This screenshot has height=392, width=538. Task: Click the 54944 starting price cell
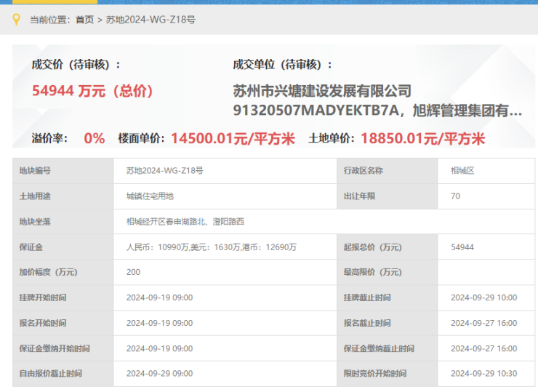pyautogui.click(x=486, y=247)
